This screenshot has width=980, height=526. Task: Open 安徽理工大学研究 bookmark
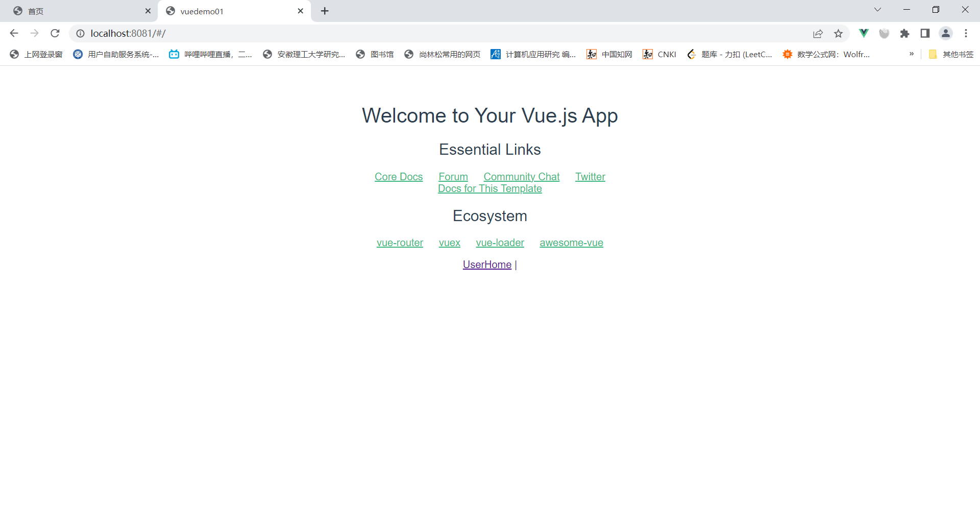pos(304,54)
